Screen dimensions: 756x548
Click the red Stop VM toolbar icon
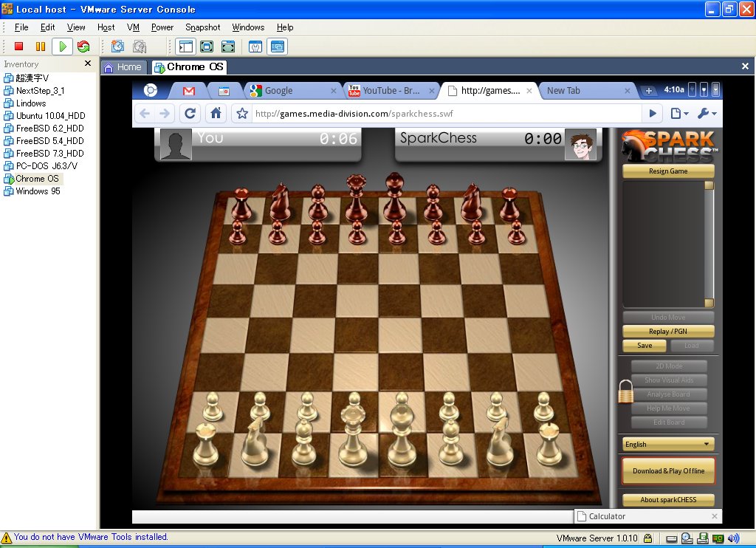click(x=18, y=47)
